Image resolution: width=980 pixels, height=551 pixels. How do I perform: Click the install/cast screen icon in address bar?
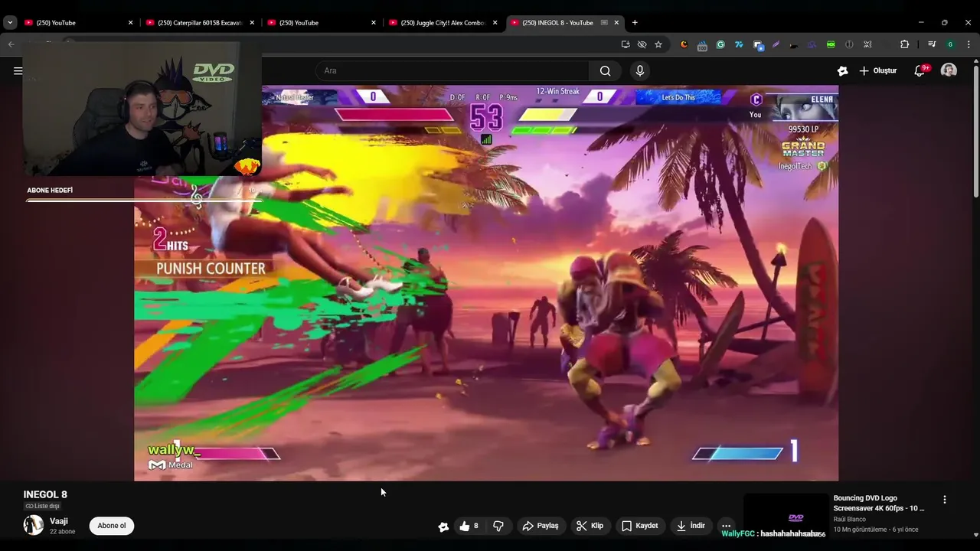626,44
